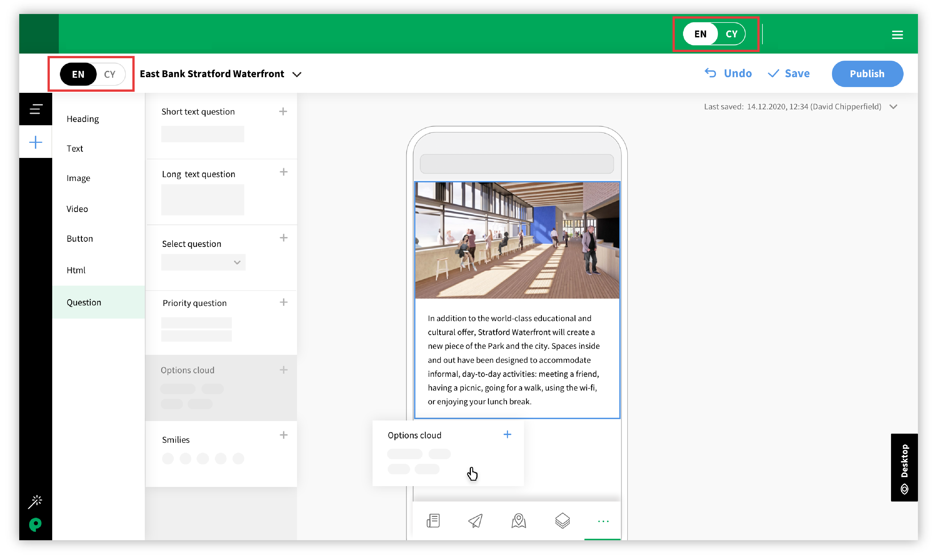The height and width of the screenshot is (560, 938).
Task: Click the Image menu item in sidebar
Action: pos(78,178)
